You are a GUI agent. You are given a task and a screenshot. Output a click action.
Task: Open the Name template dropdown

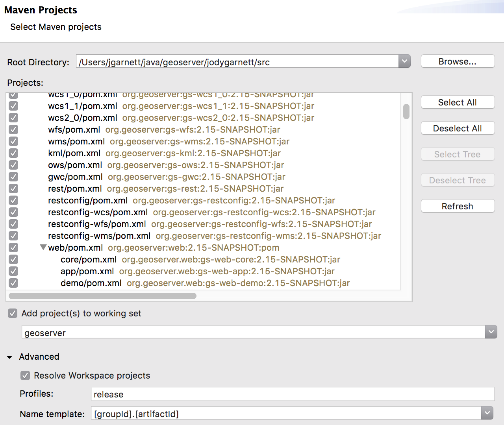487,413
